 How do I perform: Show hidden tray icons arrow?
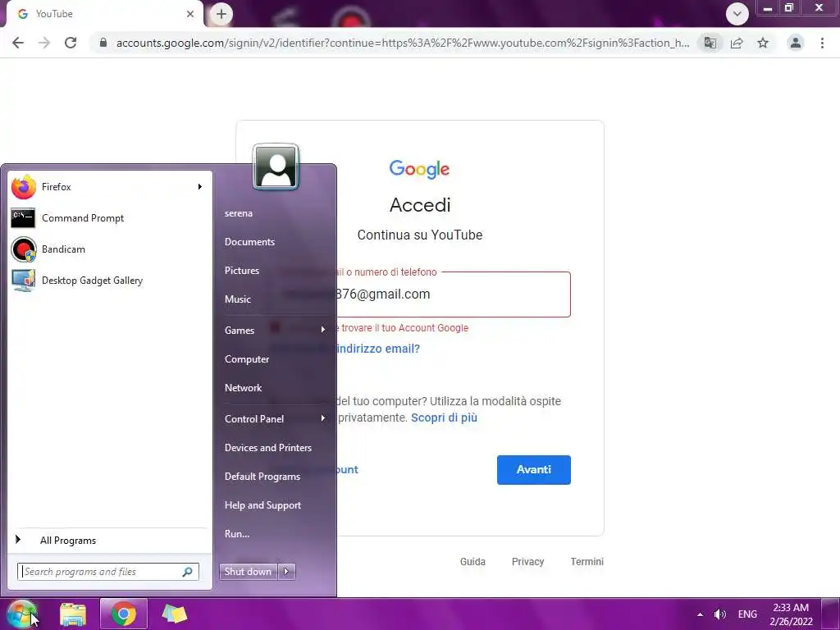coord(700,614)
